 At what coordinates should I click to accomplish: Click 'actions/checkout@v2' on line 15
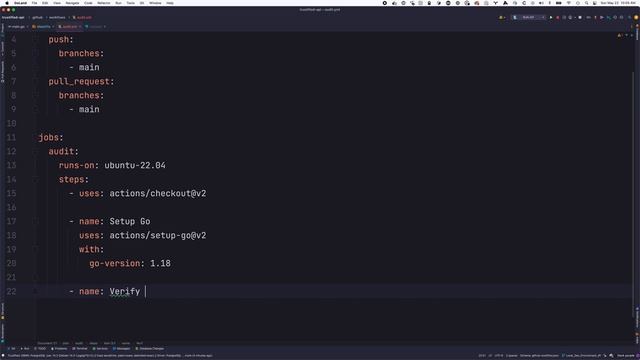click(158, 193)
